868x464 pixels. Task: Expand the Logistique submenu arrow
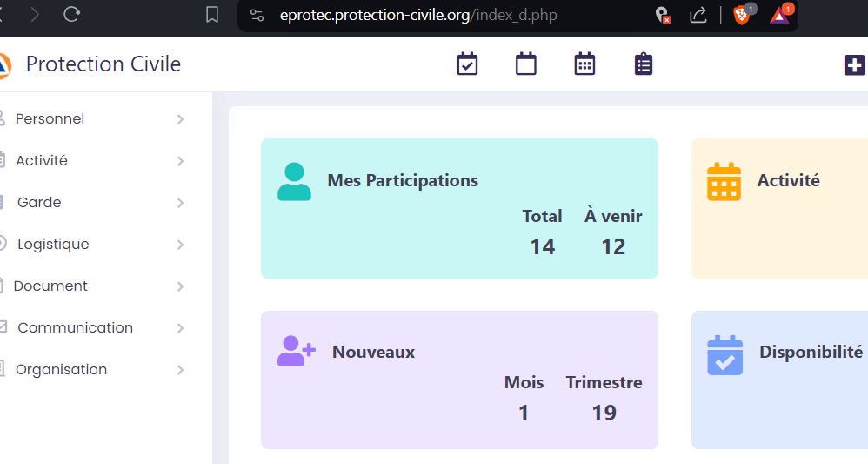tap(180, 245)
